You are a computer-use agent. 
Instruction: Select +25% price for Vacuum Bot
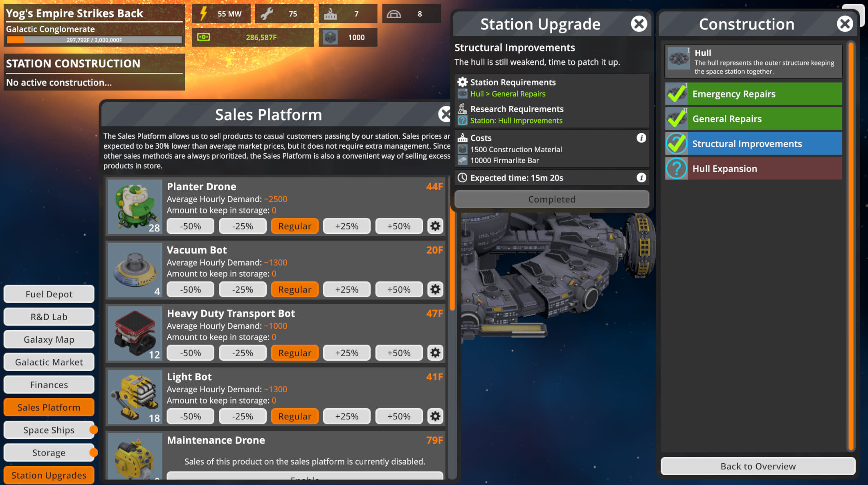(346, 290)
